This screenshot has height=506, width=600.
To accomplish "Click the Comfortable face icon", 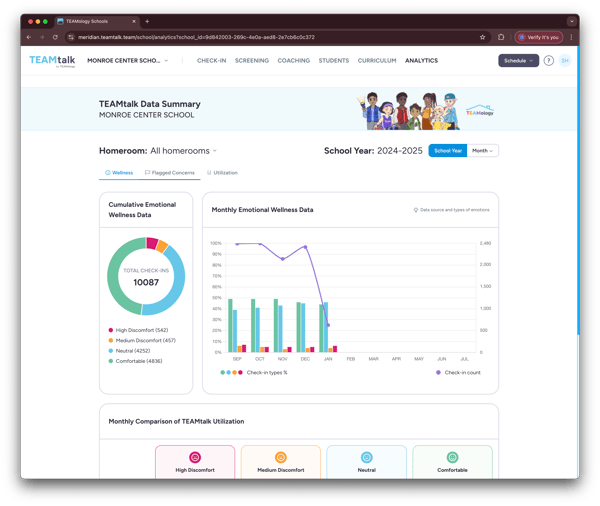I will click(452, 457).
